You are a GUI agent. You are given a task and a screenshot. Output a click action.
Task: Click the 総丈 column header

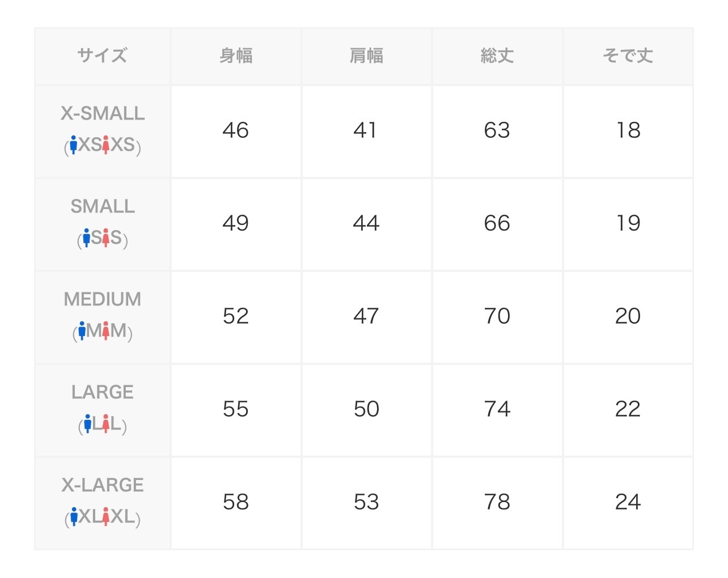[497, 56]
